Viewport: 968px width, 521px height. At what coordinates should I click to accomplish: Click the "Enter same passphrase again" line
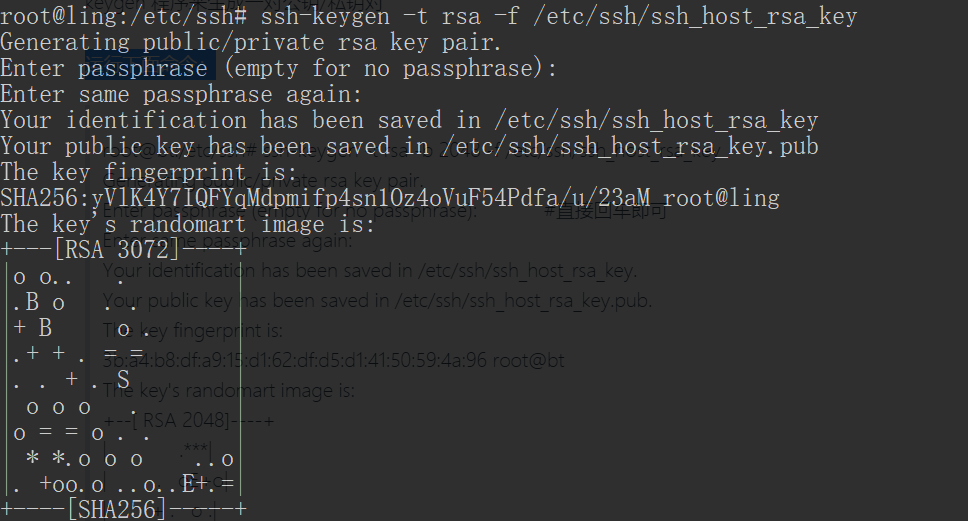click(181, 94)
